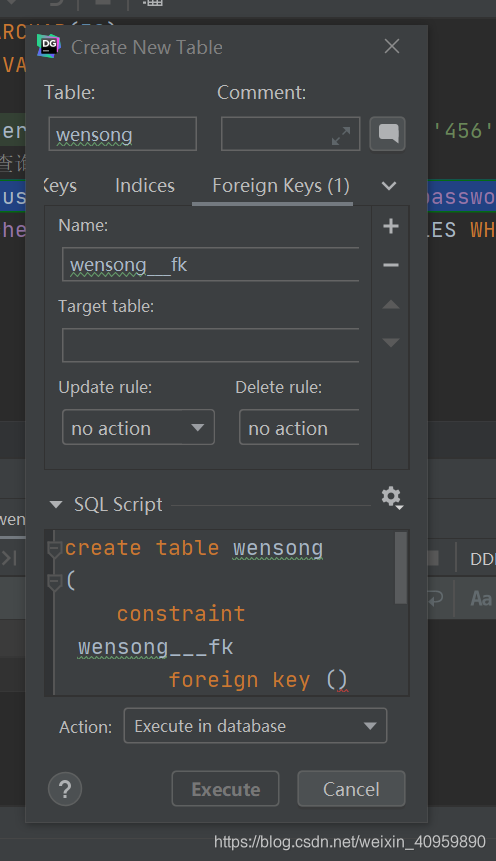Click the Cancel button
Screen dimensions: 496x861
point(351,789)
